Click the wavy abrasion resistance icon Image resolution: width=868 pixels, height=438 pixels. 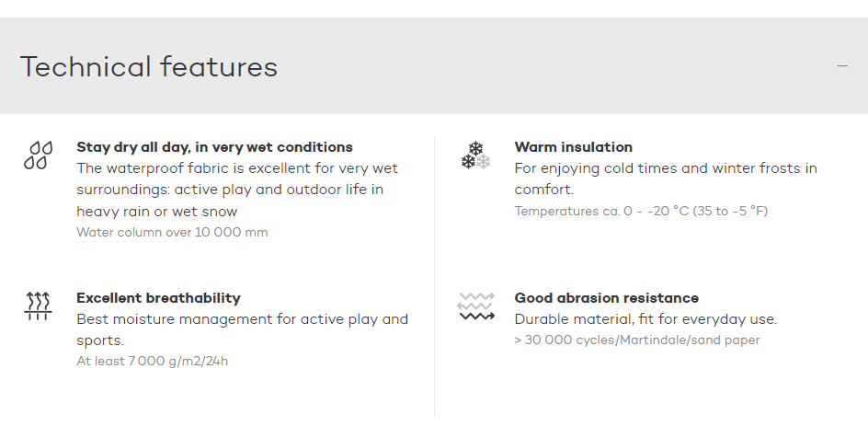pos(476,306)
